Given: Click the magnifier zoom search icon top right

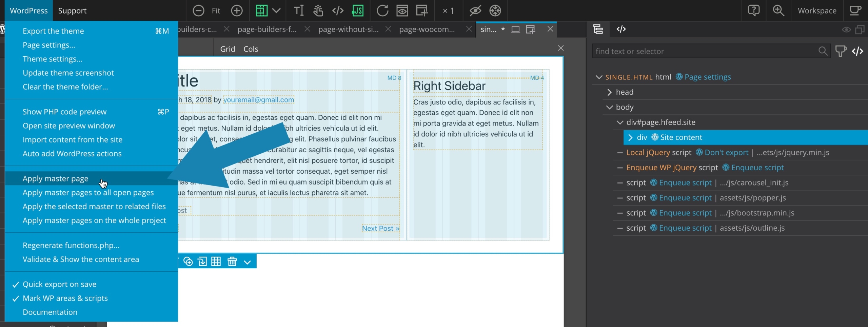Looking at the screenshot, I should (778, 11).
